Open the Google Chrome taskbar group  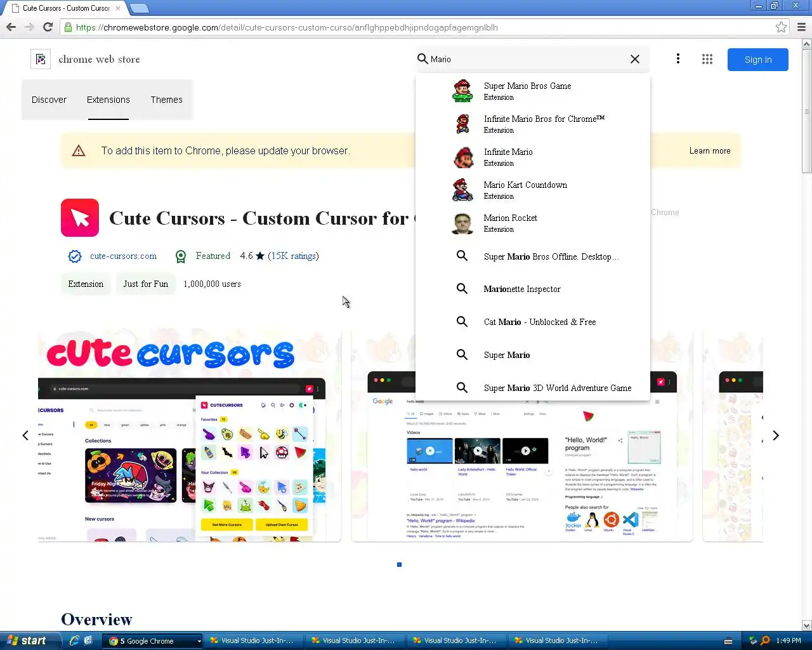[x=153, y=640]
